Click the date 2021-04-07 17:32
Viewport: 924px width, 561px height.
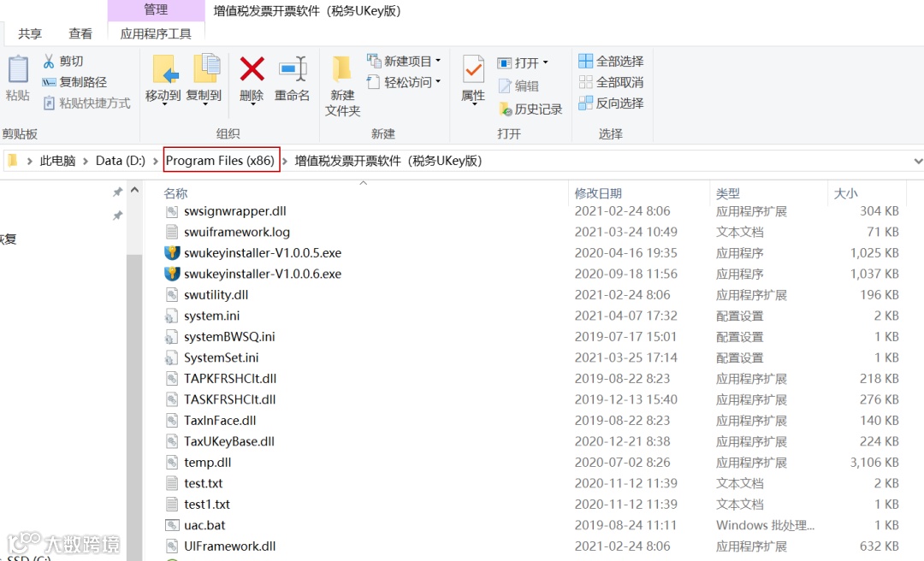tap(625, 316)
